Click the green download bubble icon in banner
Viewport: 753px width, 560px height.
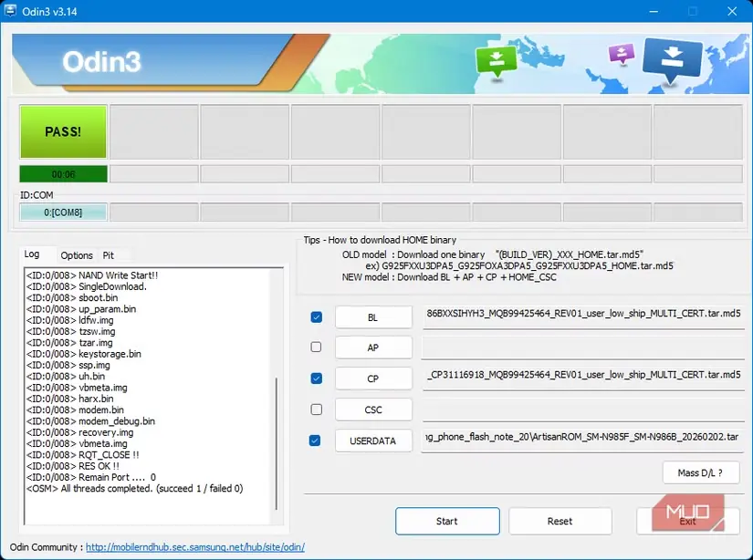pyautogui.click(x=496, y=62)
